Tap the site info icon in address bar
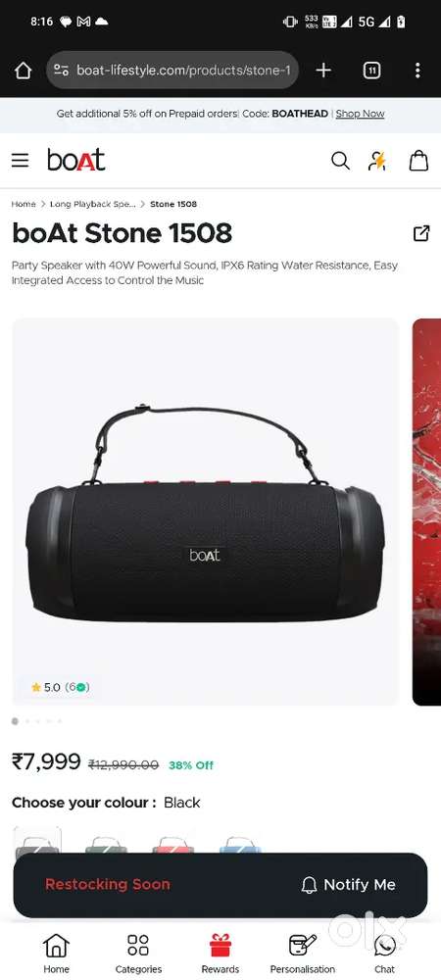The width and height of the screenshot is (441, 980). 61,71
